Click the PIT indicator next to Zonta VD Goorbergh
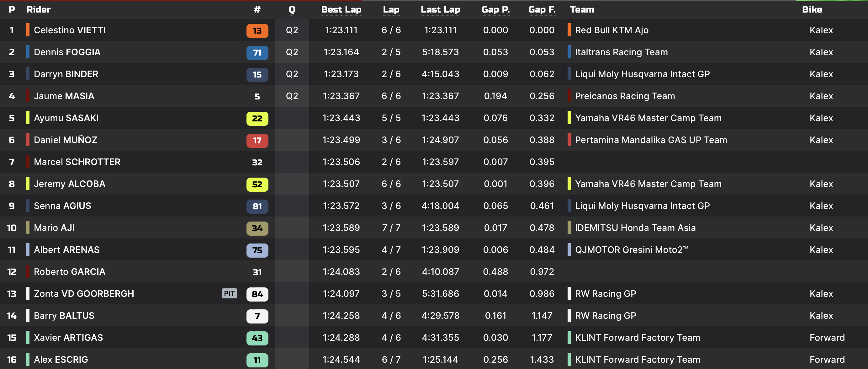This screenshot has width=868, height=369. pyautogui.click(x=230, y=293)
